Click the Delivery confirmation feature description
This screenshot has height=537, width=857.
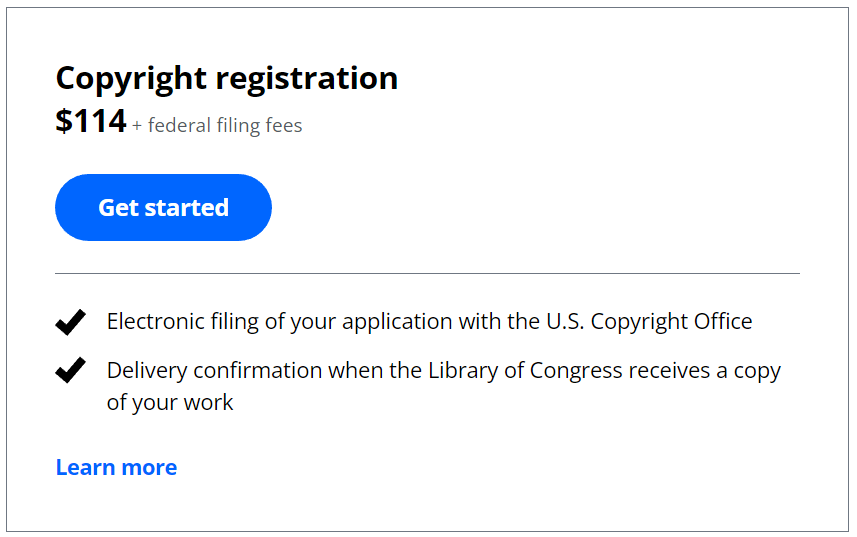point(444,386)
